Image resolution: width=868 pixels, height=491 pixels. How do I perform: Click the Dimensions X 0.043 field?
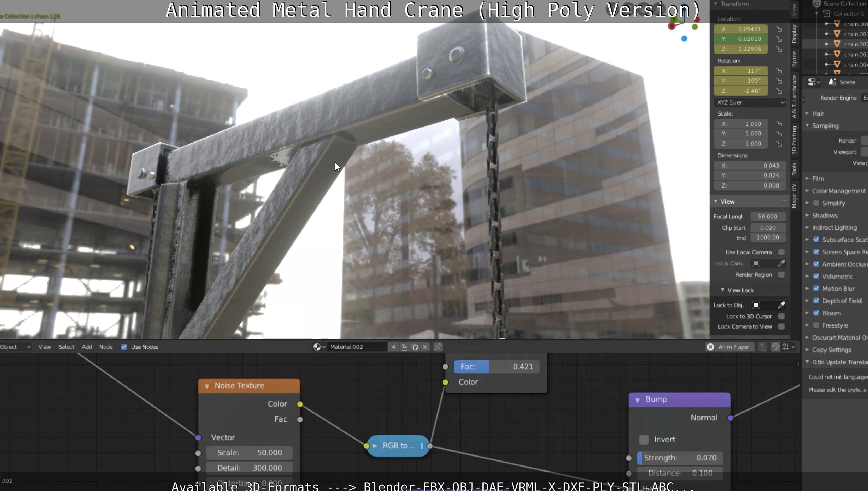(750, 166)
